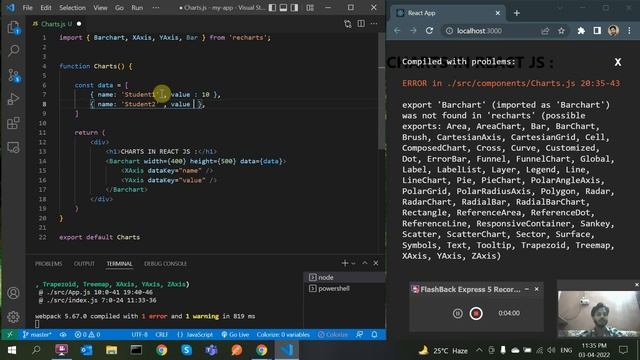The height and width of the screenshot is (360, 640).
Task: Open the Search view in VS Code
Action: [13, 51]
